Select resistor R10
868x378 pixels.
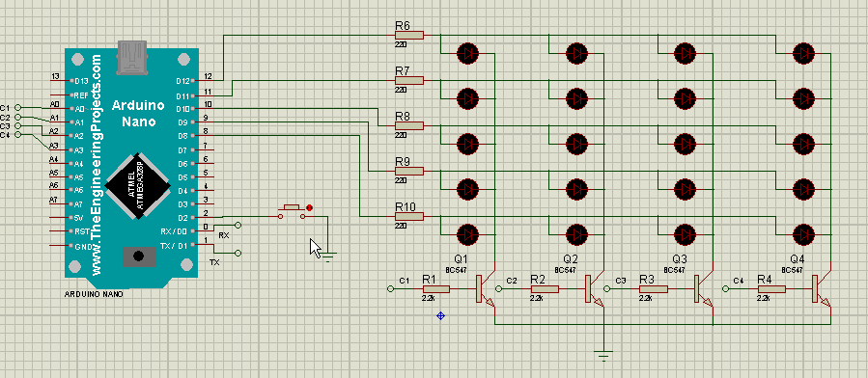pos(409,216)
